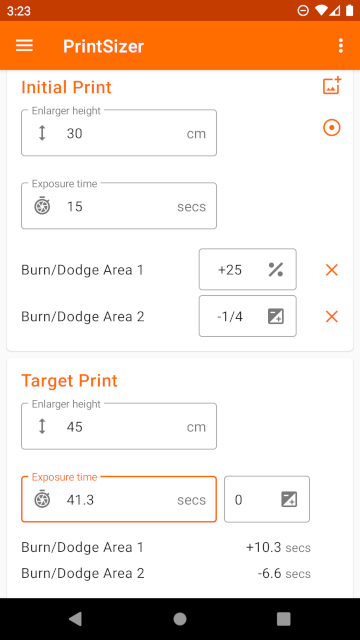The height and width of the screenshot is (640, 360).
Task: Open the hamburger navigation menu
Action: [24, 46]
